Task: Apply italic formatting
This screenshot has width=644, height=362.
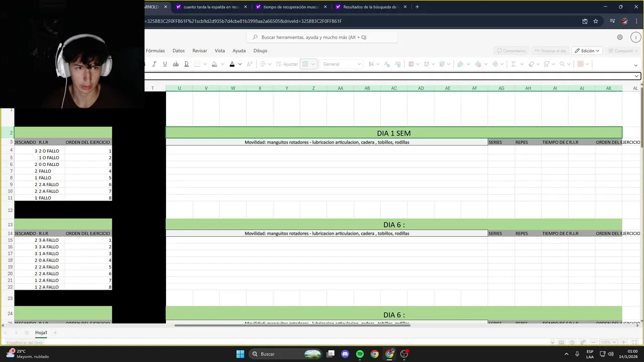Action: tap(154, 64)
